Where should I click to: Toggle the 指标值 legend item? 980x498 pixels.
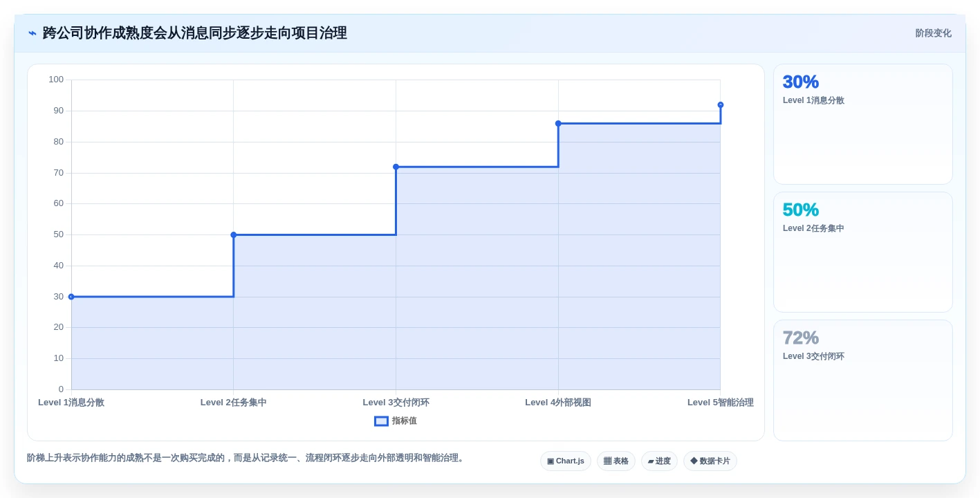click(x=396, y=421)
